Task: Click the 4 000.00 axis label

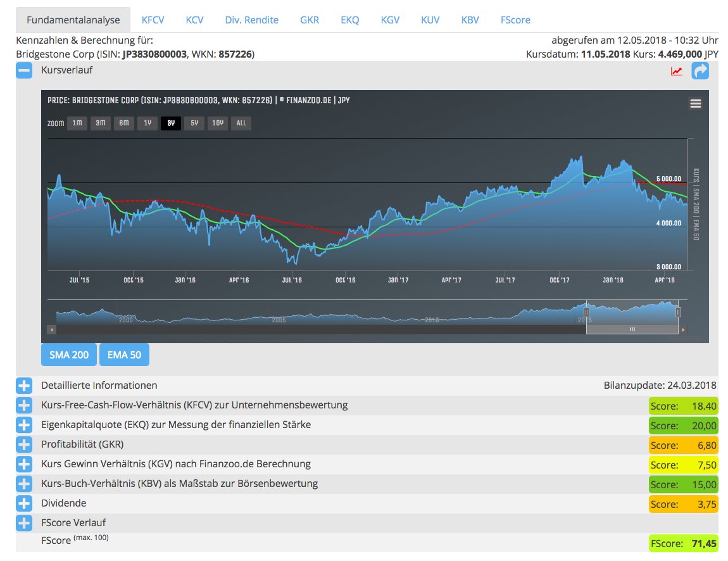Action: (x=668, y=224)
